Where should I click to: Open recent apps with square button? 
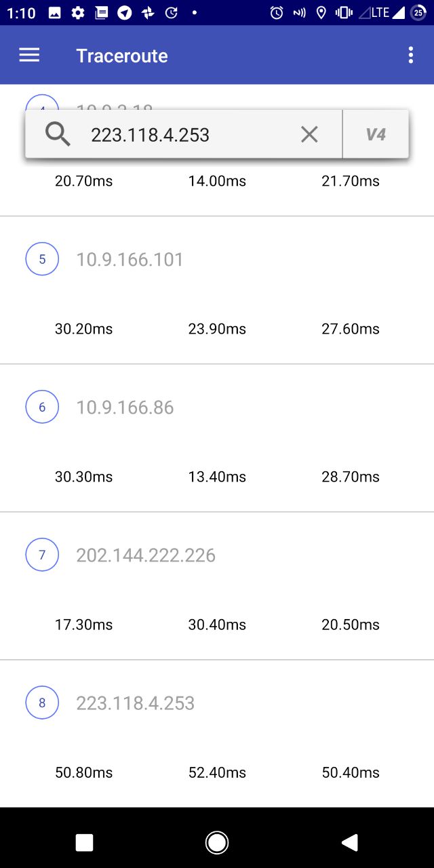click(x=84, y=842)
